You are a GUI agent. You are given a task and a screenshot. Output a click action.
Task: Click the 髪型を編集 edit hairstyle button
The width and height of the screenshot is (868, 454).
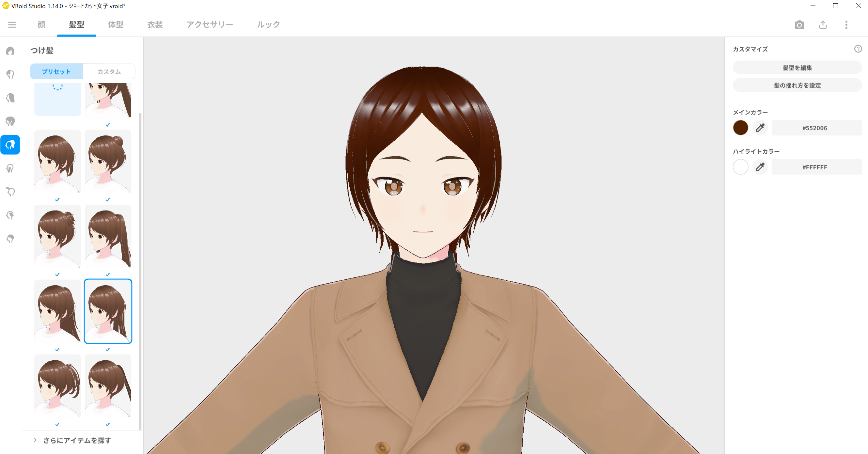797,68
